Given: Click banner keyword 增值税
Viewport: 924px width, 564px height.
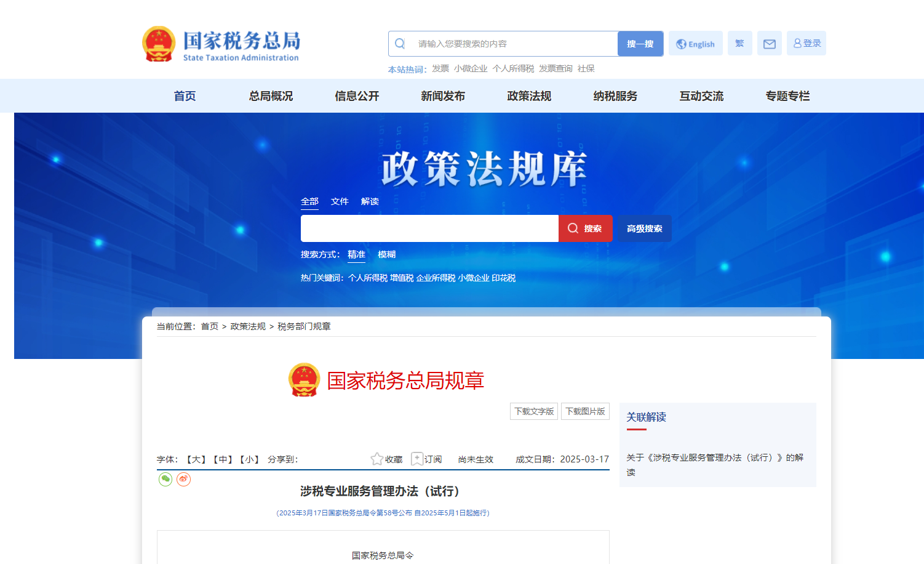Looking at the screenshot, I should point(402,278).
